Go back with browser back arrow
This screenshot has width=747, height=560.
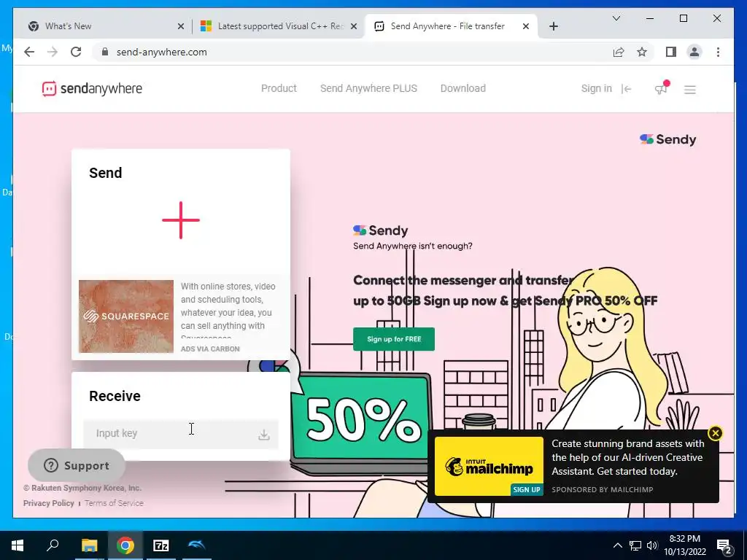pyautogui.click(x=29, y=52)
